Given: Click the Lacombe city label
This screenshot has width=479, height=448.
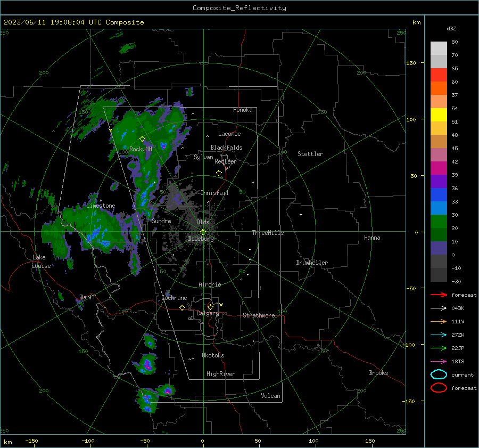Looking at the screenshot, I should [229, 134].
